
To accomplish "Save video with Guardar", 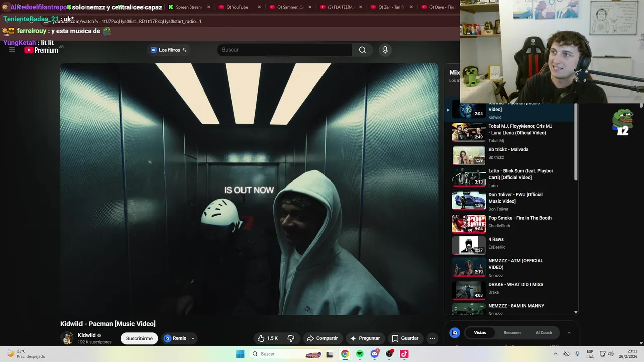I will (406, 338).
